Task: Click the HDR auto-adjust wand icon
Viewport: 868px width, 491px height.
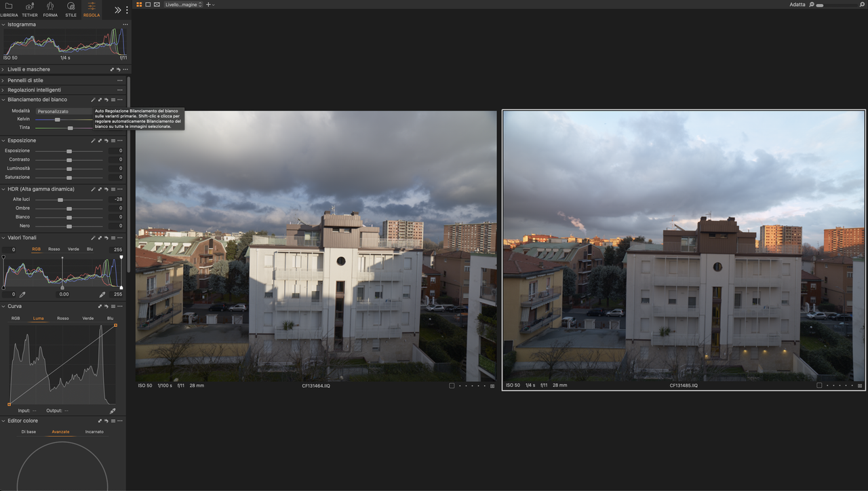Action: [93, 189]
